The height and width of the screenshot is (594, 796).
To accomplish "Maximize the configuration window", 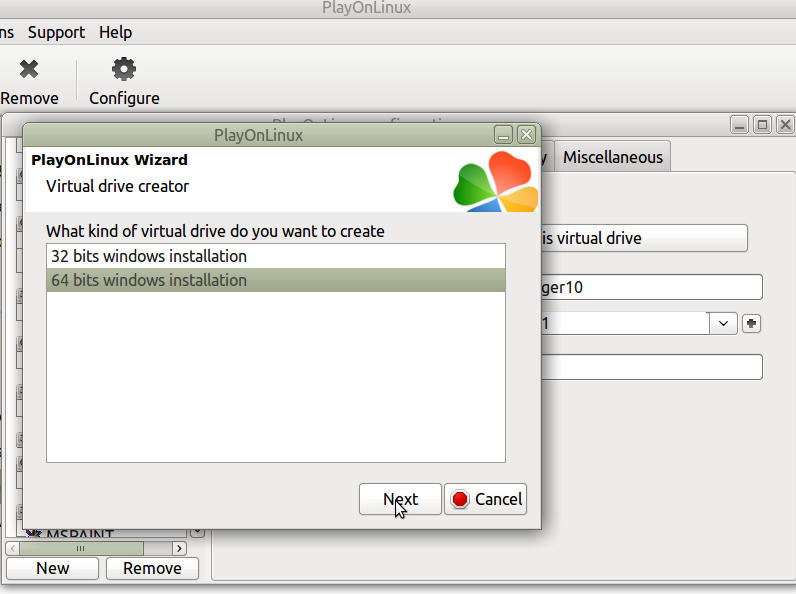I will click(762, 124).
